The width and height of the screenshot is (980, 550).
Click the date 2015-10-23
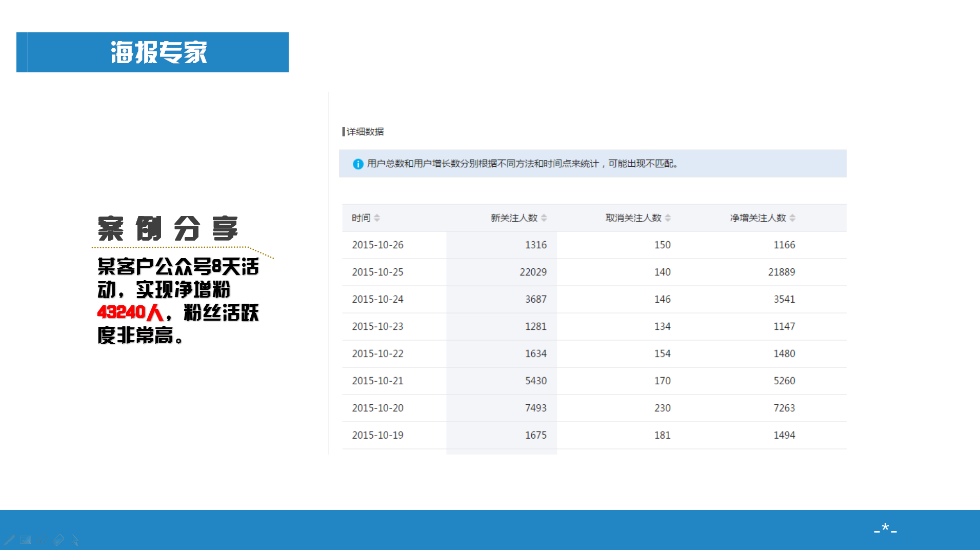tap(377, 327)
